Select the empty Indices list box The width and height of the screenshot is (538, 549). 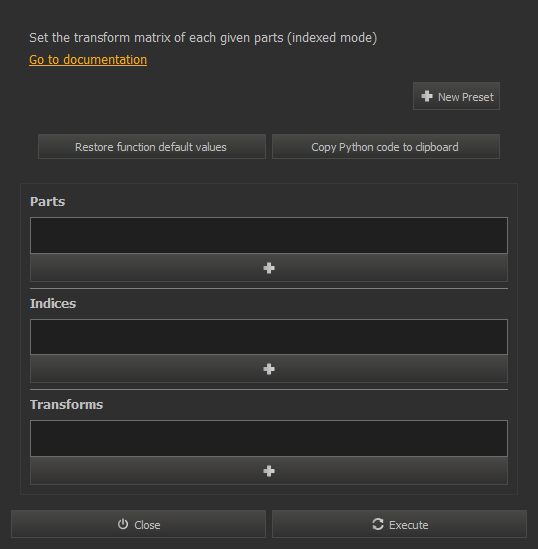[269, 337]
